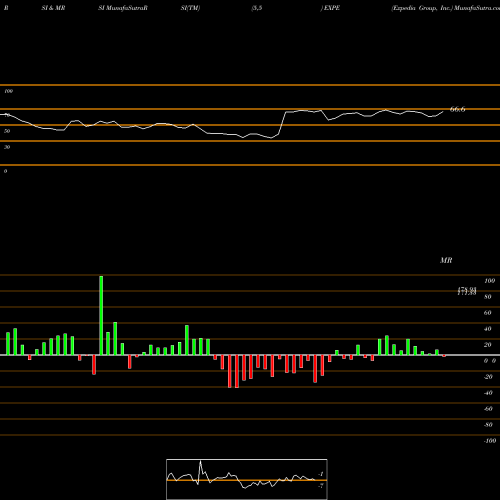Viewport: 500px width, 500px height.
Task: Click the MR panel title label
Action: 446,260
